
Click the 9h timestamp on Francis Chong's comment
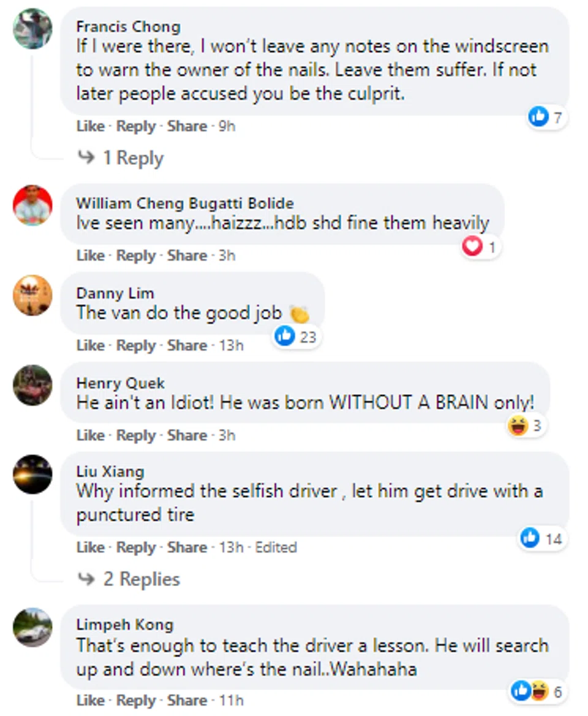click(227, 126)
